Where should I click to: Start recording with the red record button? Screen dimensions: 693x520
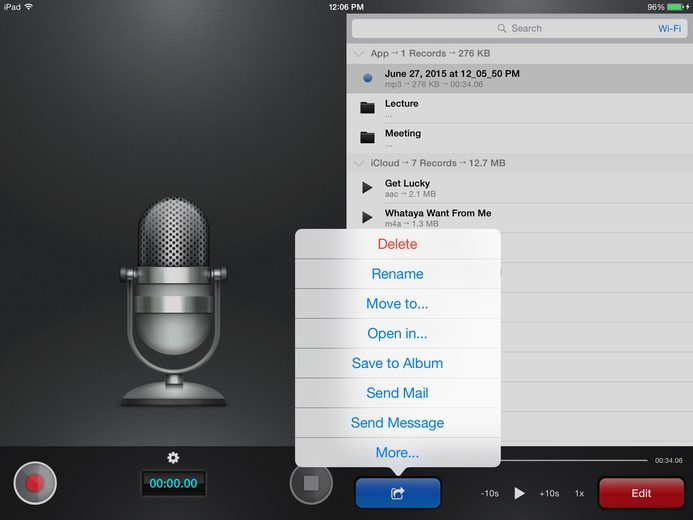(35, 483)
